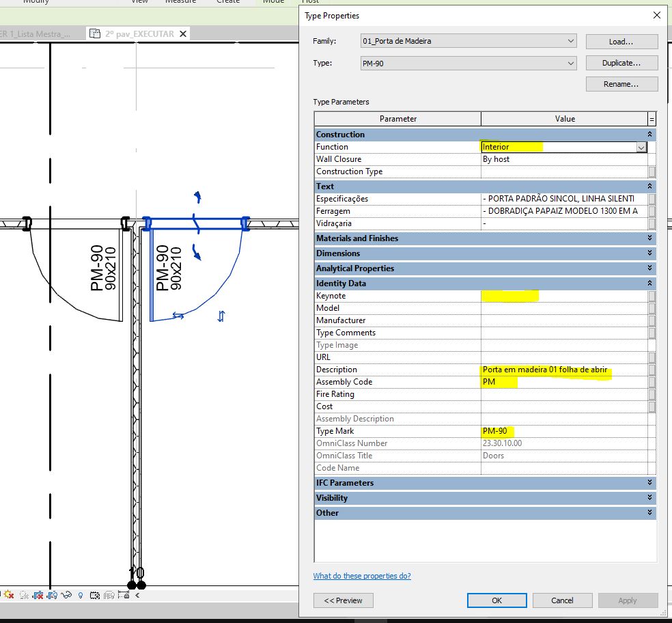Select the left PM-90 90x210 door tag
The height and width of the screenshot is (623, 672).
pyautogui.click(x=103, y=268)
